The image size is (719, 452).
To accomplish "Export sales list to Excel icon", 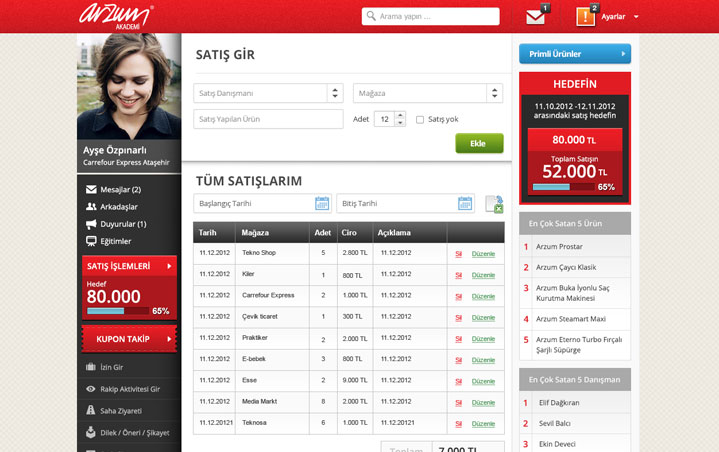I will (x=494, y=204).
